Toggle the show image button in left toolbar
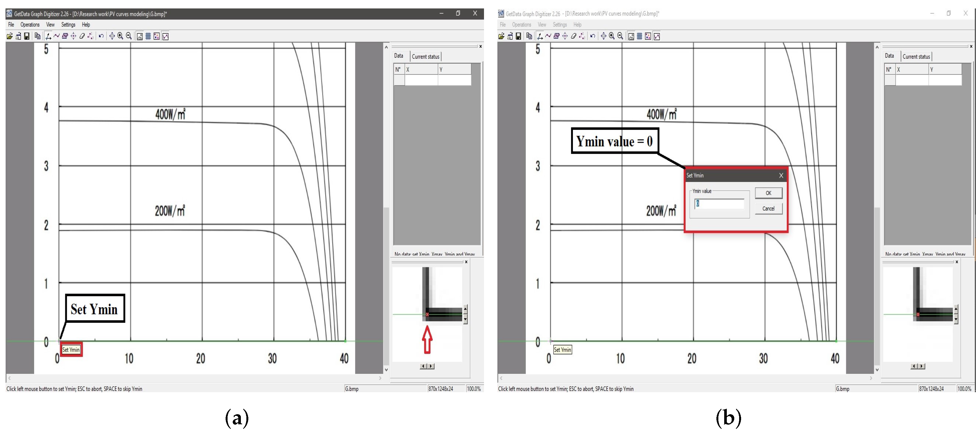 140,36
